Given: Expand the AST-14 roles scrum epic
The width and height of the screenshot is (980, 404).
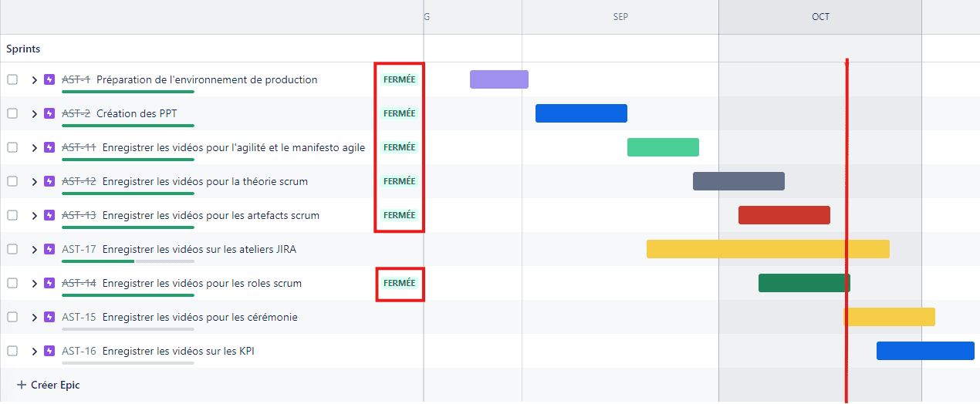Looking at the screenshot, I should [34, 283].
